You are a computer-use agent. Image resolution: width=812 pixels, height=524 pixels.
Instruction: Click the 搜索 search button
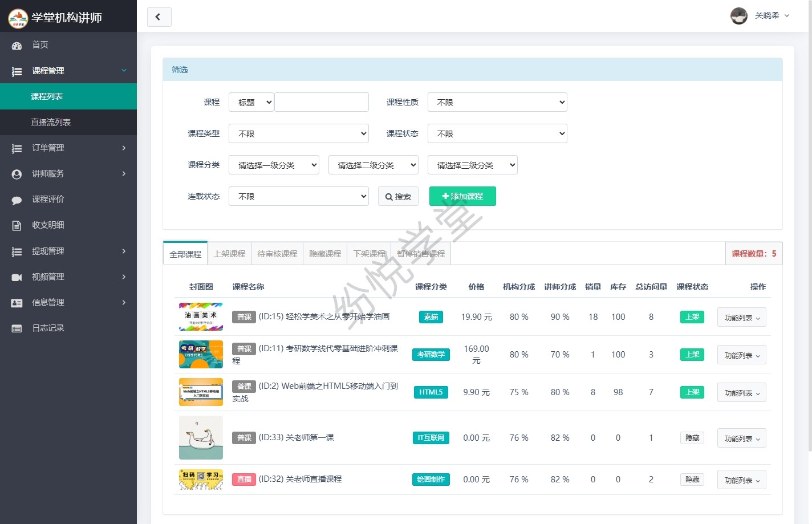click(x=398, y=197)
